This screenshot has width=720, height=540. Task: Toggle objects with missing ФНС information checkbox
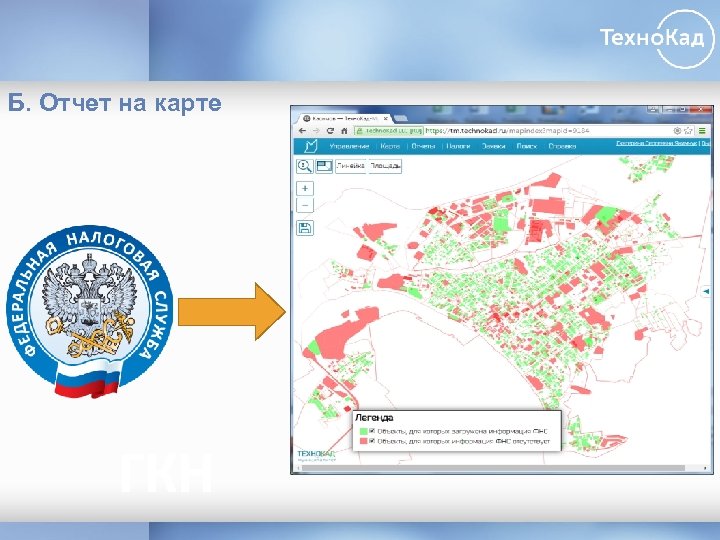[372, 441]
